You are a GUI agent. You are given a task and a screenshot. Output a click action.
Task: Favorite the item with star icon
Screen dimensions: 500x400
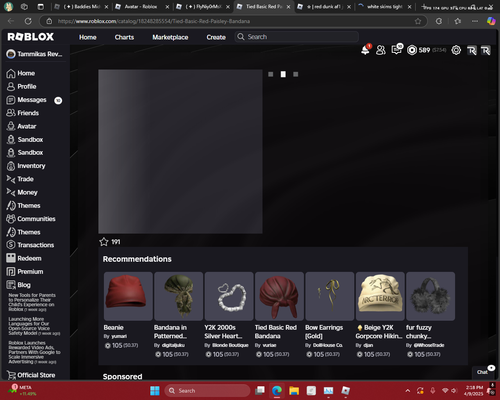(104, 242)
